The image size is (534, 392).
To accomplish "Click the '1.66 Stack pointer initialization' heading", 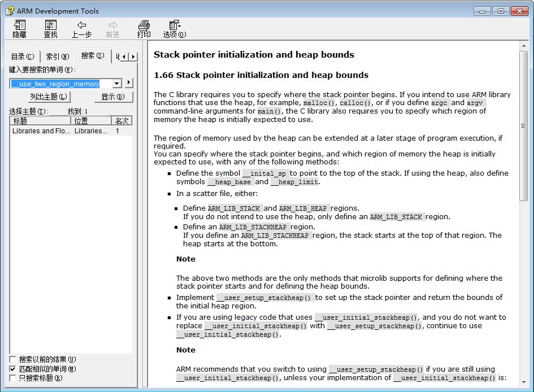I will 261,75.
